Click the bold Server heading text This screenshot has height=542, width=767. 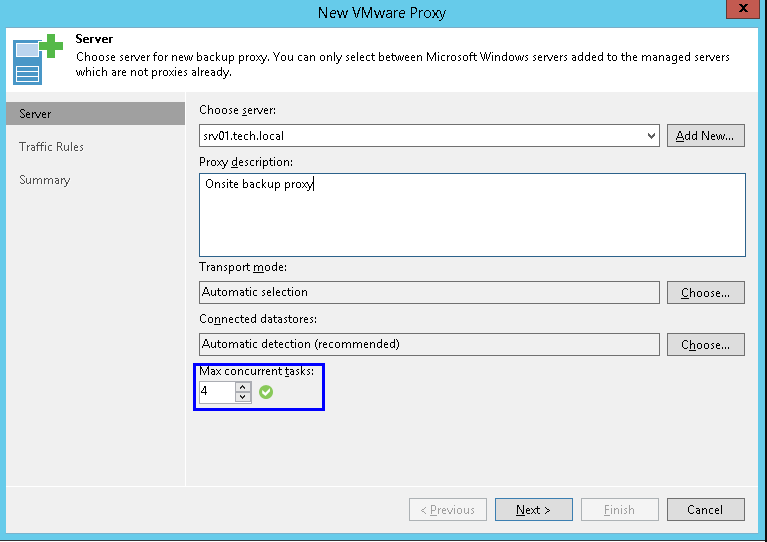pyautogui.click(x=94, y=39)
